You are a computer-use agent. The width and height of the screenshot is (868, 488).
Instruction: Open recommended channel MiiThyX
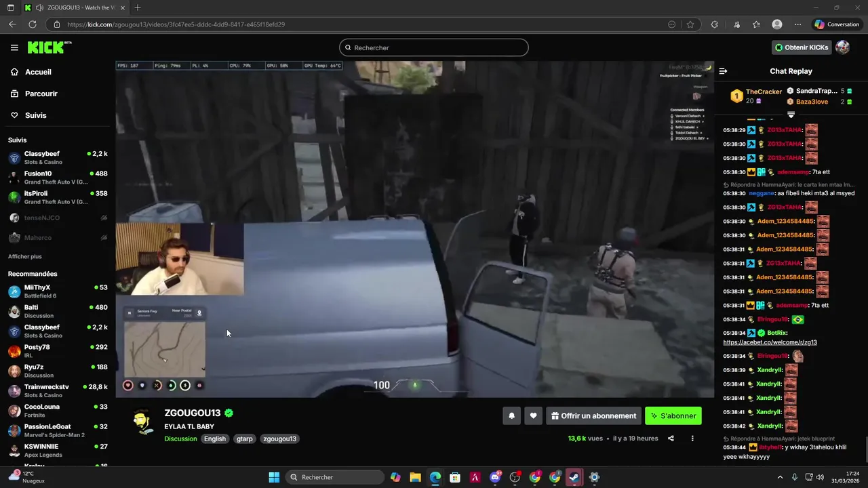[57, 291]
